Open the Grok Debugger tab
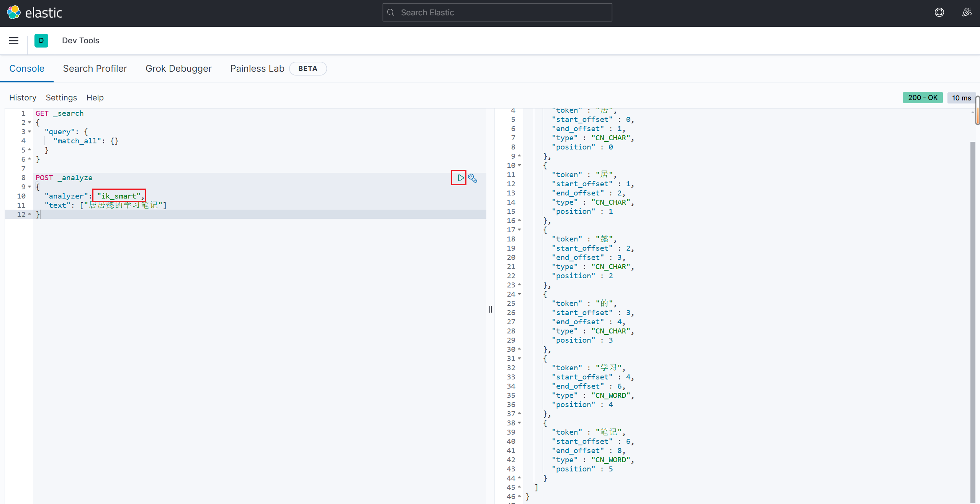Screen dimensions: 980x504 [x=178, y=69]
